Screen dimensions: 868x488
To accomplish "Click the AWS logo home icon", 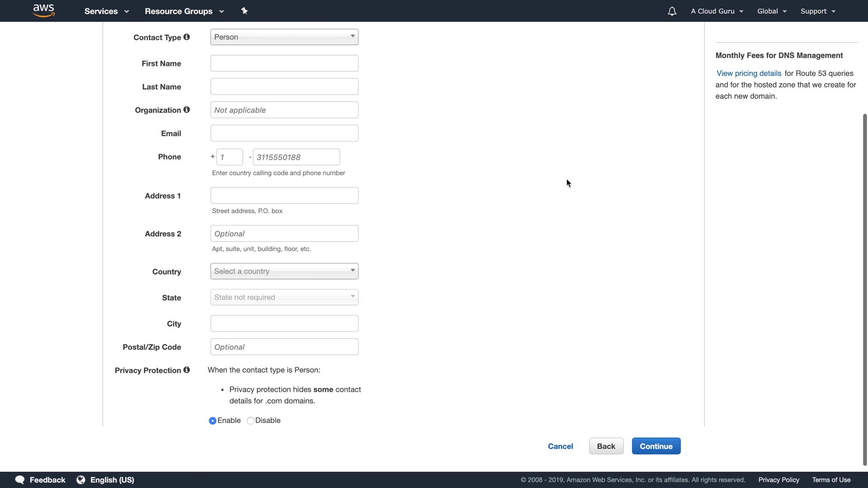I will 44,11.
